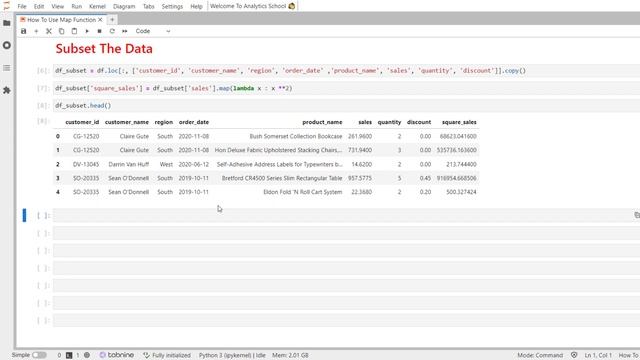The height and width of the screenshot is (360, 640).
Task: Click the sales column header
Action: pyautogui.click(x=365, y=122)
